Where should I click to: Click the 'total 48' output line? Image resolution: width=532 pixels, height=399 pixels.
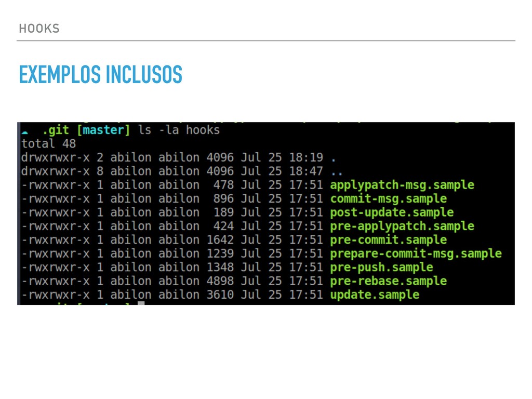48,143
